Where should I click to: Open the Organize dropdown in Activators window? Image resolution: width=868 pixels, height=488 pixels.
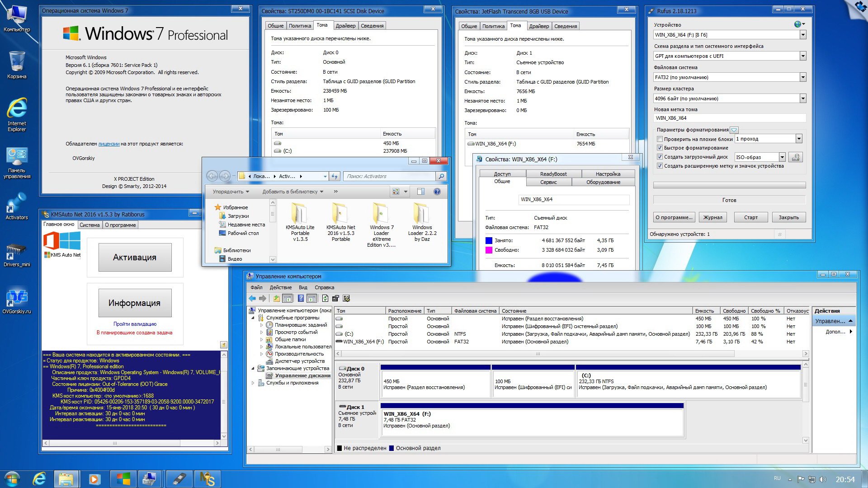click(231, 192)
